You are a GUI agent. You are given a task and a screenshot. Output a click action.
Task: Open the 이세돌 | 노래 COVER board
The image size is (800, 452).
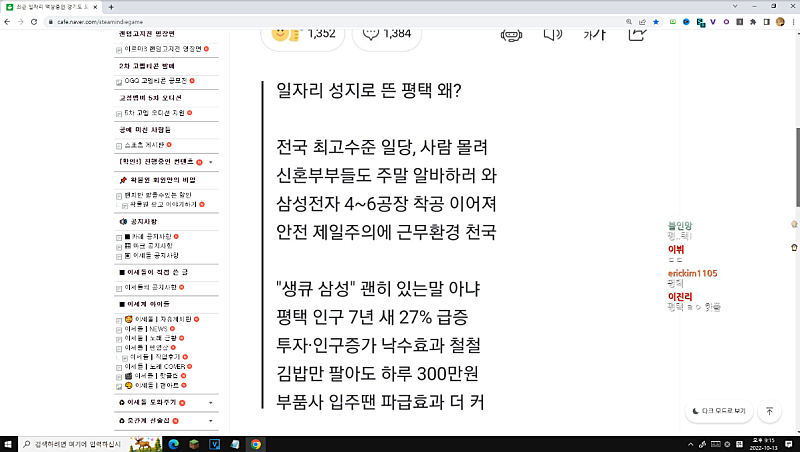pos(155,366)
